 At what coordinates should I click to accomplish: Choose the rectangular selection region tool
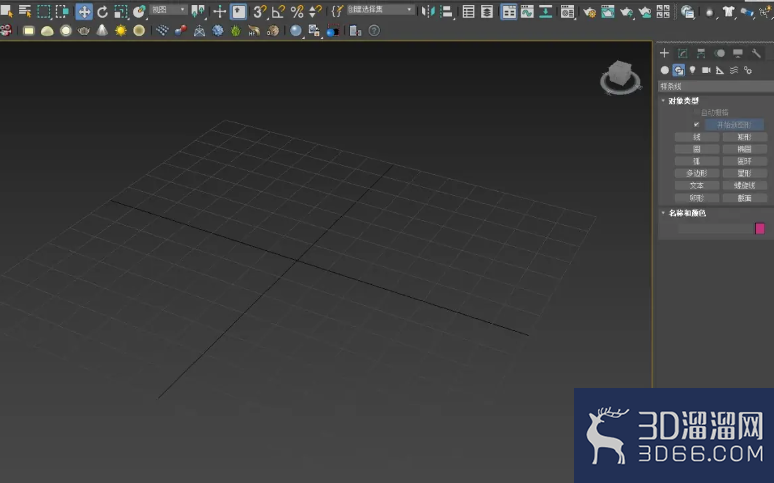click(x=43, y=11)
